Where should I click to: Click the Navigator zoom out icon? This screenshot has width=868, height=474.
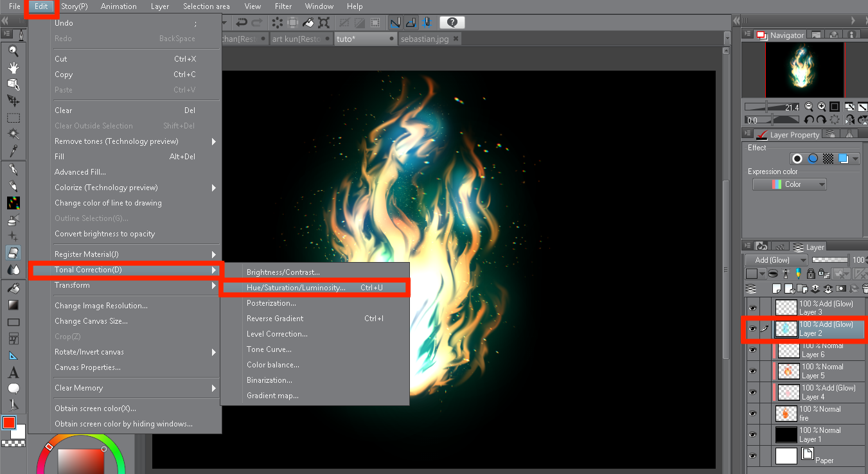click(810, 107)
